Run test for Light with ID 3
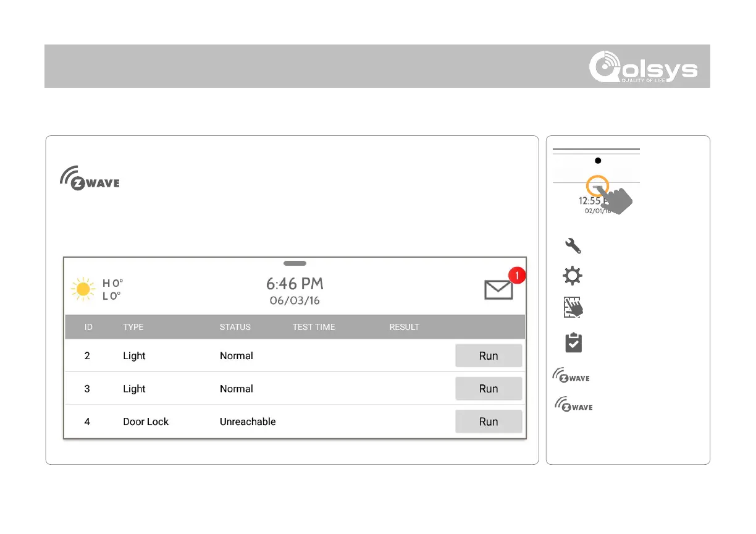756x534 pixels. (x=489, y=389)
